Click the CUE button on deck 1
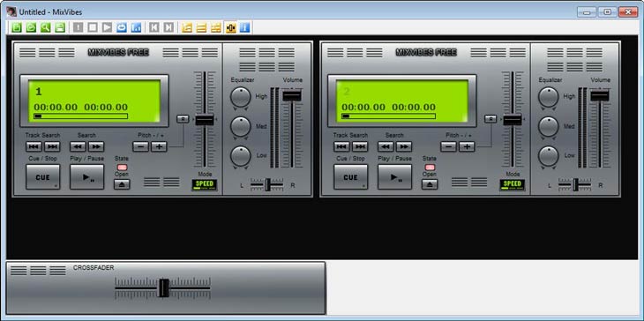The image size is (644, 321). point(42,177)
